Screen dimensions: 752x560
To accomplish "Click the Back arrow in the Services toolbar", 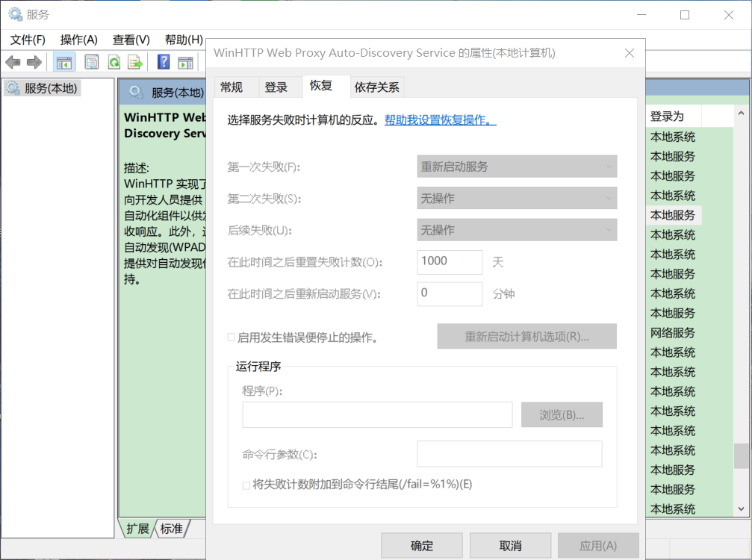I will [13, 62].
